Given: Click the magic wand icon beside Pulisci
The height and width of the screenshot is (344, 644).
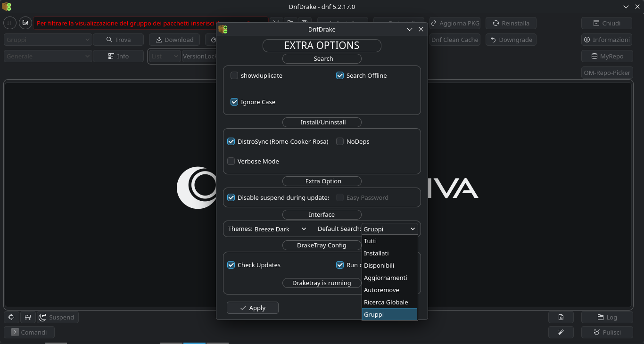Looking at the screenshot, I should pos(561,332).
